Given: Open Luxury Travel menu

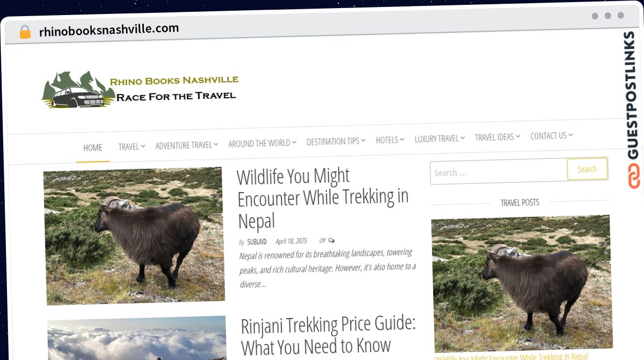Looking at the screenshot, I should coord(437,139).
